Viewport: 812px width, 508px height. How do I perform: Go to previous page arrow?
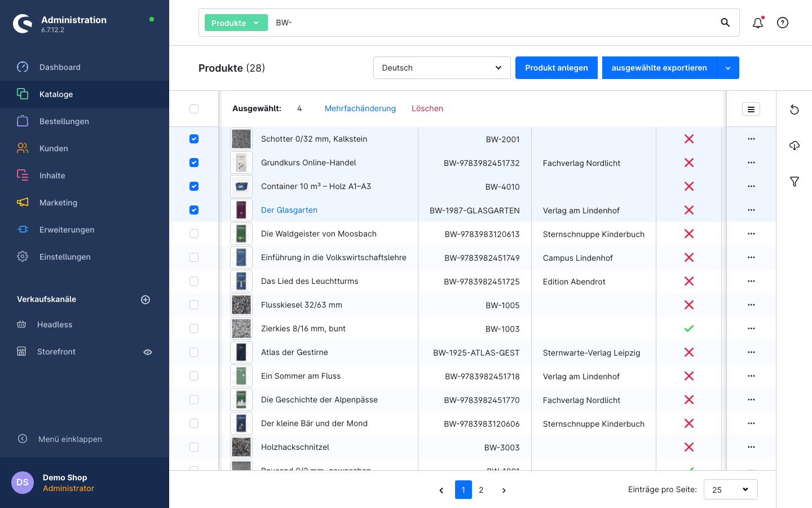(442, 490)
